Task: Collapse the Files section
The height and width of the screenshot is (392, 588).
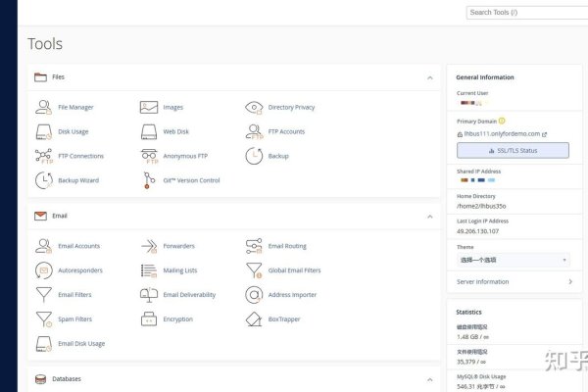Action: (429, 77)
